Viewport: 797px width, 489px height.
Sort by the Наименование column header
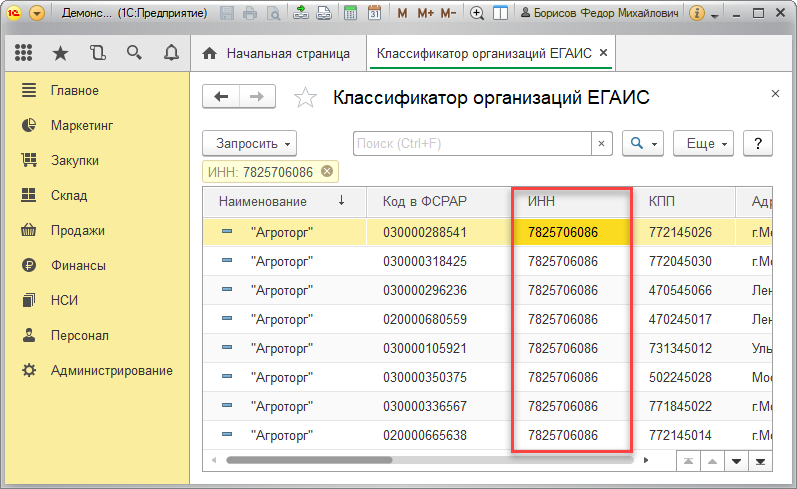(x=284, y=202)
